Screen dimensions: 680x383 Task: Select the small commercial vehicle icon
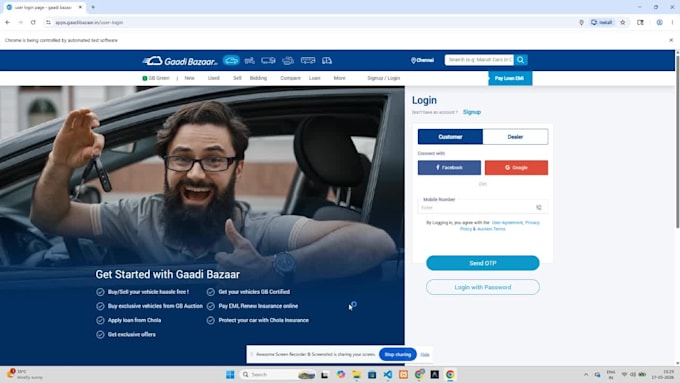click(x=327, y=61)
